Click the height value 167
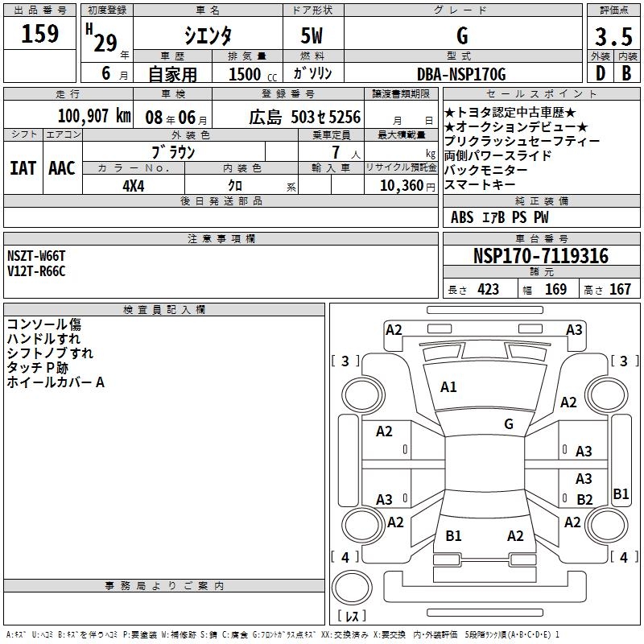The image size is (644, 644). click(620, 290)
